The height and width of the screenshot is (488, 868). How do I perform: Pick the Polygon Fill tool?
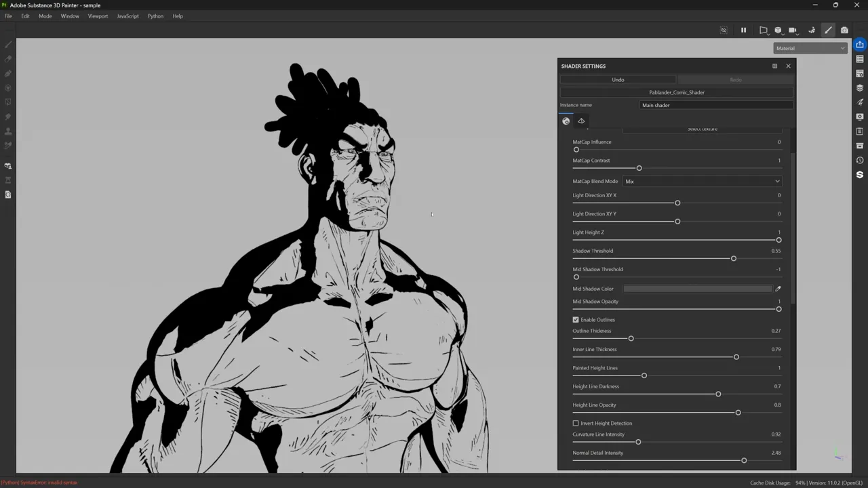pyautogui.click(x=8, y=102)
